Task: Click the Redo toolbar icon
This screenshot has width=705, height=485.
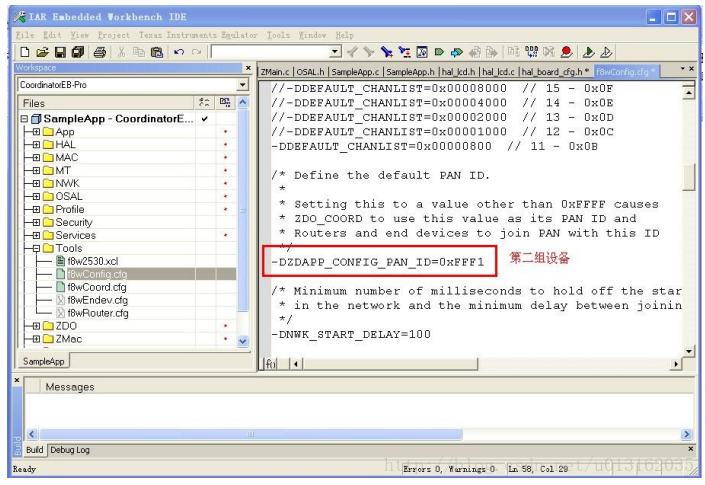Action: click(x=196, y=52)
